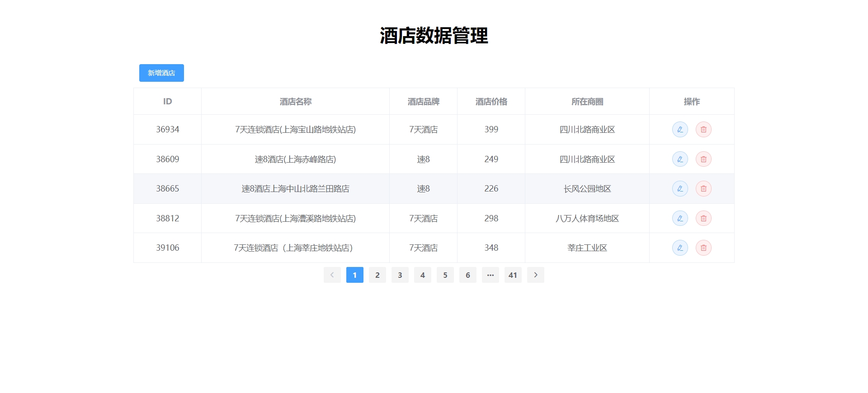This screenshot has height=393, width=868.
Task: Jump to last page 41
Action: click(x=513, y=275)
